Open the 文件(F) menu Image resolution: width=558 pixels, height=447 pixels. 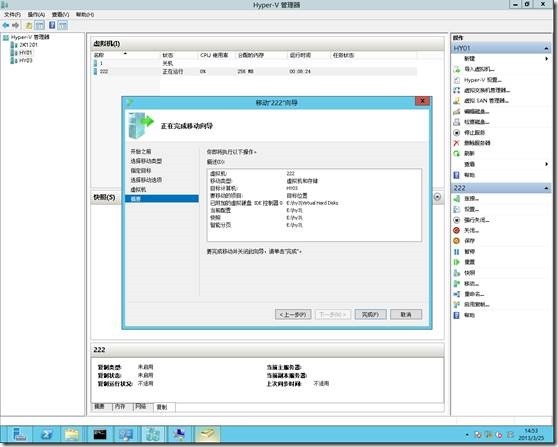[12, 15]
